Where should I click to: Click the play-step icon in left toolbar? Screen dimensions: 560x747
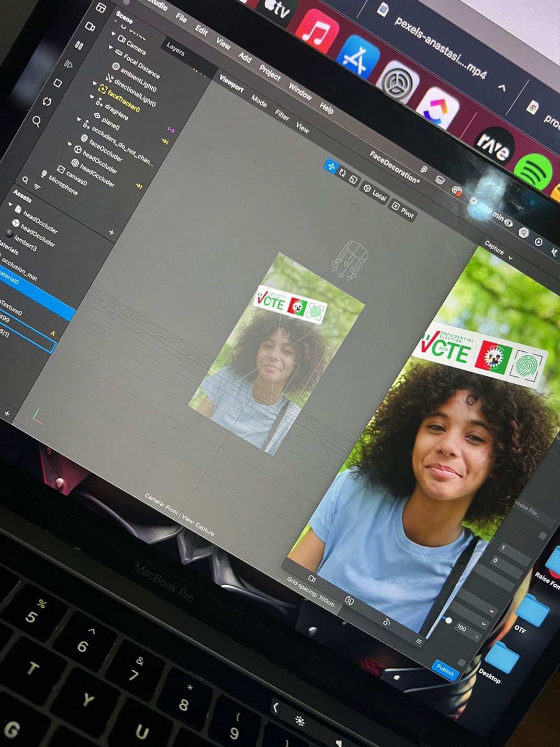click(x=69, y=64)
